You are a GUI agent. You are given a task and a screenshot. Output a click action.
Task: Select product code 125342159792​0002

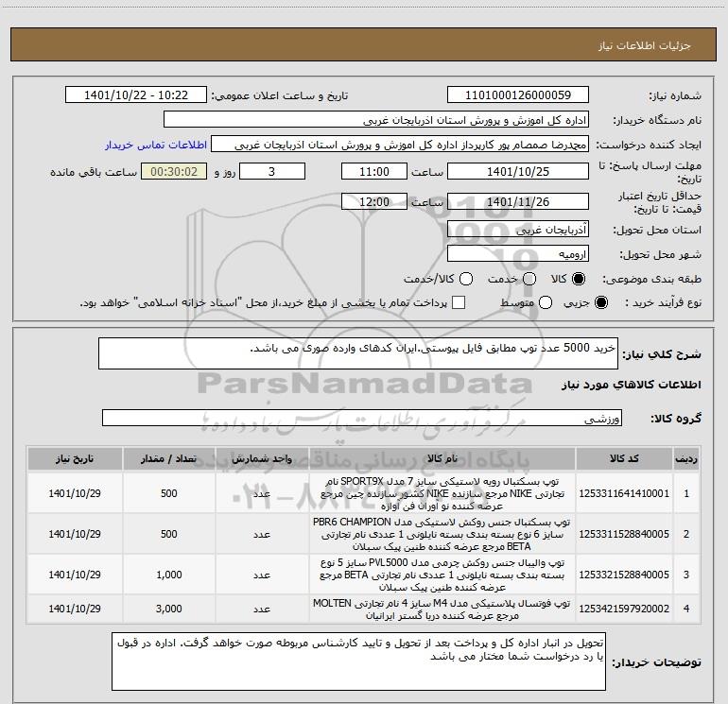[x=624, y=609]
